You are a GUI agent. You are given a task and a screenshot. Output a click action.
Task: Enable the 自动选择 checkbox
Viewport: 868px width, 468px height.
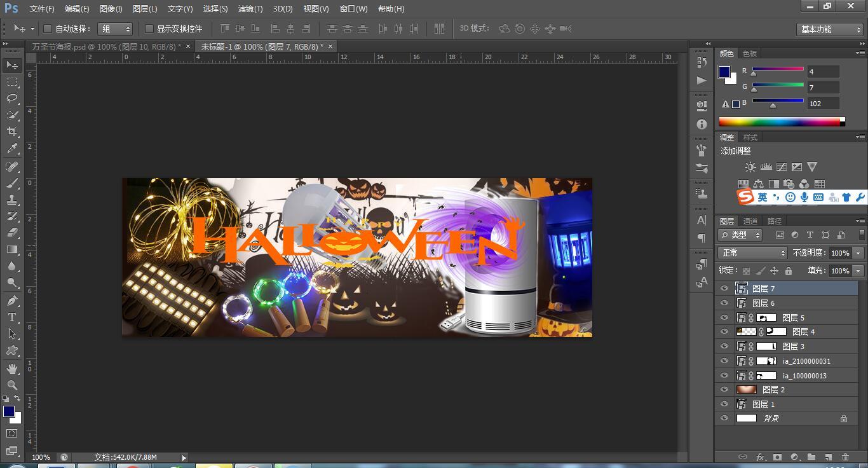point(48,29)
